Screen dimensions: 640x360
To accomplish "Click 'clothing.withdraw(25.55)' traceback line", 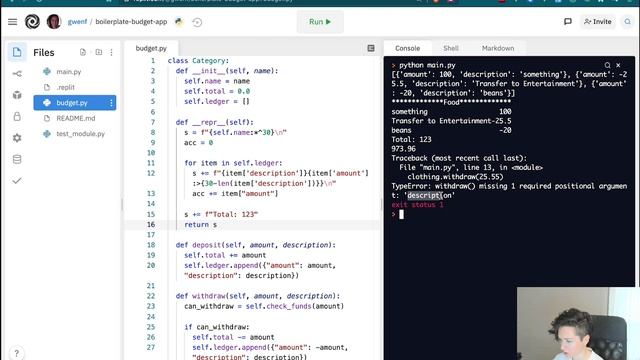I will [455, 177].
